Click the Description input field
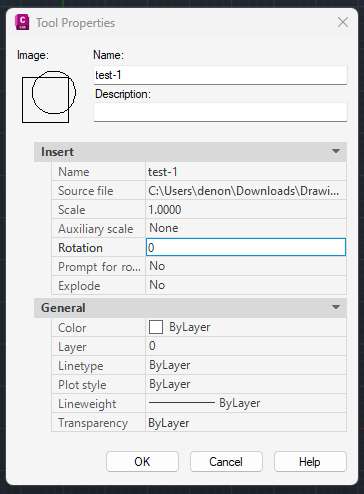Screen dimensions: 364x494 coord(220,112)
